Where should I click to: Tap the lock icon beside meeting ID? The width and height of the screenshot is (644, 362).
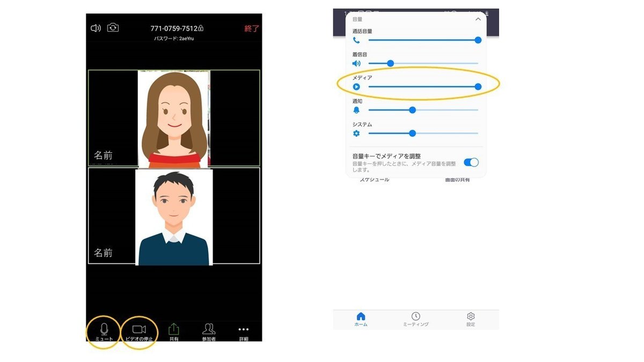coord(200,27)
